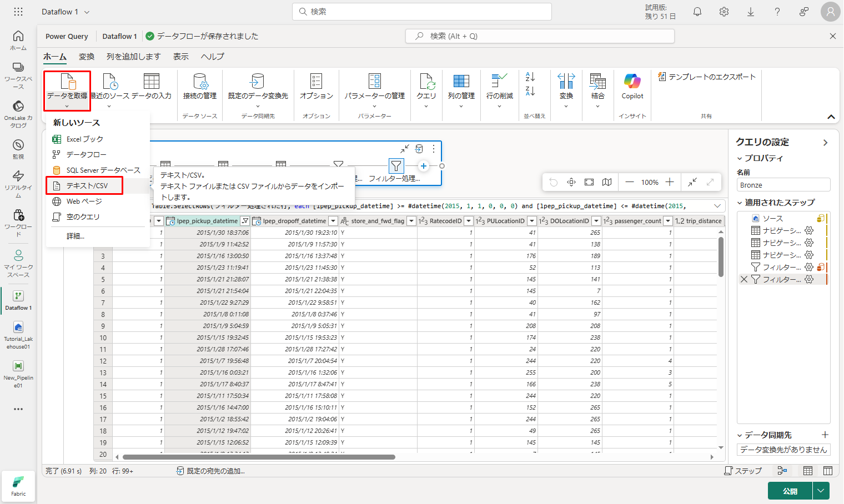Zoom in the diagram with plus
The width and height of the screenshot is (844, 504).
click(670, 182)
